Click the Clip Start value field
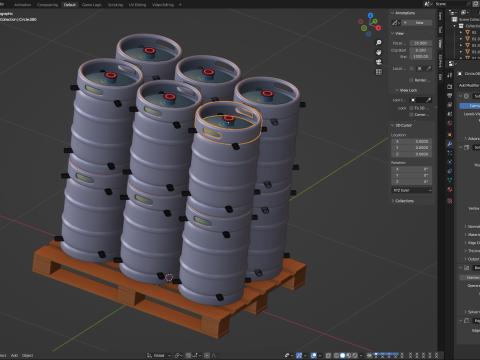This screenshot has width=480, height=360. (421, 50)
